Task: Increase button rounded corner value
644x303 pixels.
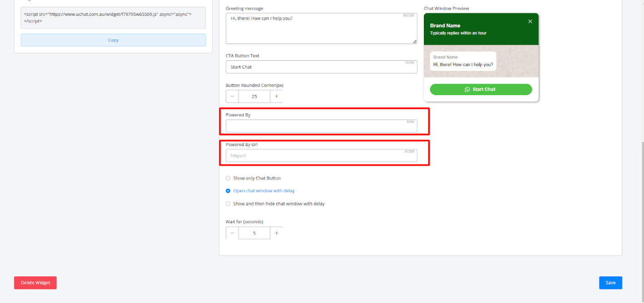Action: [x=276, y=96]
